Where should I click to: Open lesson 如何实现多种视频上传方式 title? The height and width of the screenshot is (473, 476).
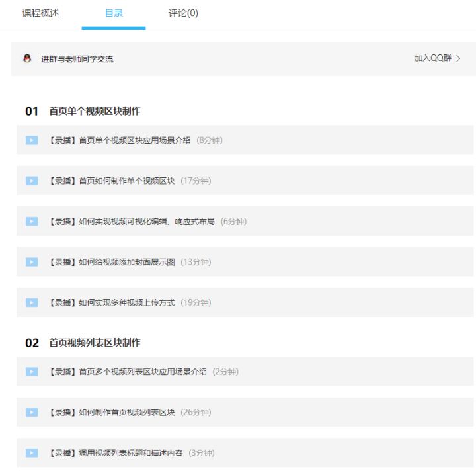click(111, 302)
